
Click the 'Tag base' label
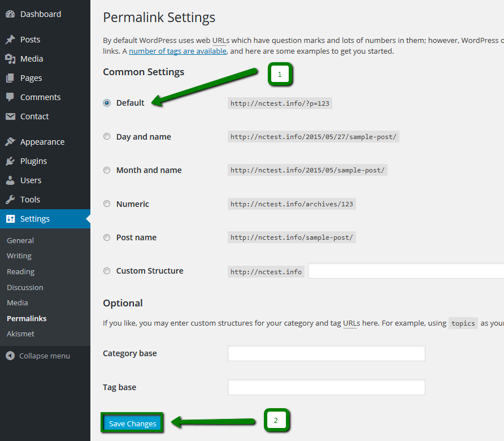pyautogui.click(x=120, y=387)
